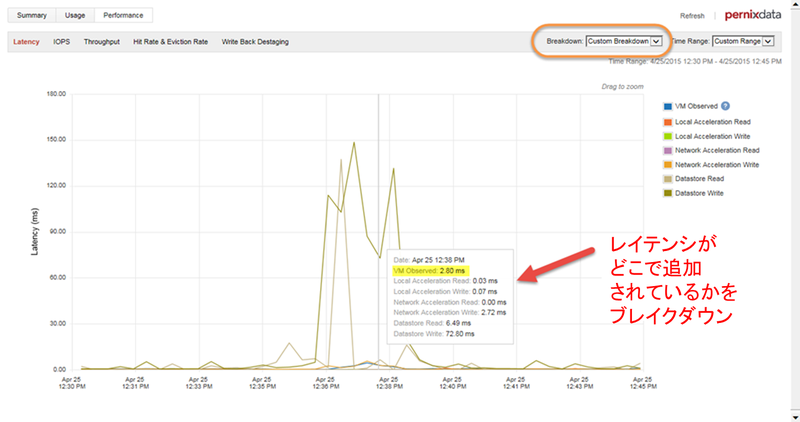This screenshot has height=422, width=800.
Task: Switch to the Performance tab
Action: coord(123,15)
